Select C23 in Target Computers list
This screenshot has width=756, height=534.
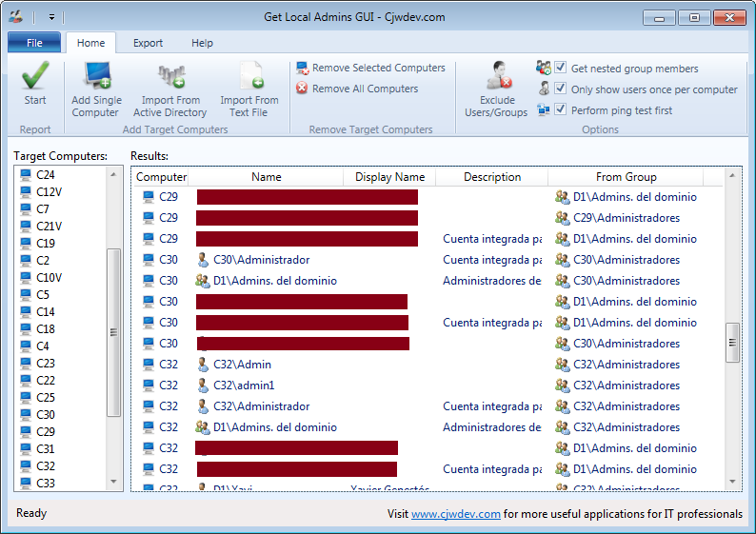(x=46, y=363)
